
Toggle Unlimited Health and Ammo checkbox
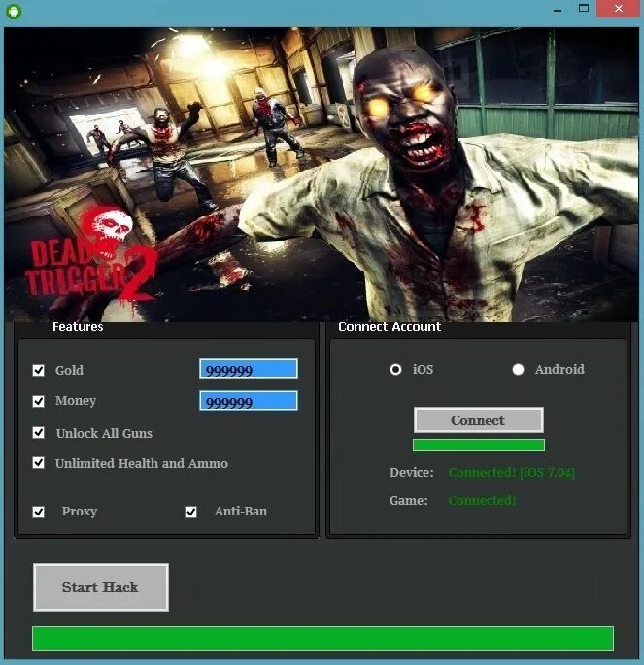coord(39,463)
